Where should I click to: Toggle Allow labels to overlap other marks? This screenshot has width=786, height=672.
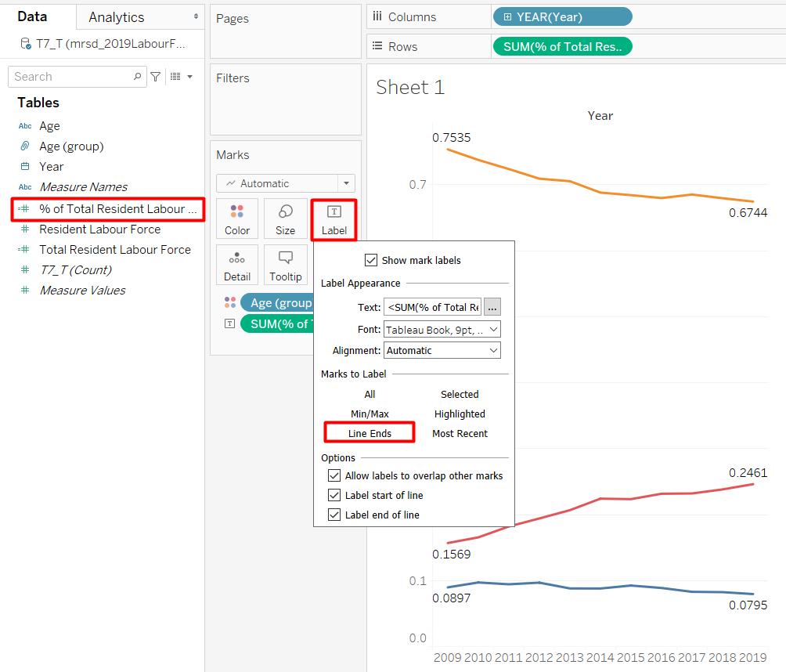pyautogui.click(x=334, y=475)
